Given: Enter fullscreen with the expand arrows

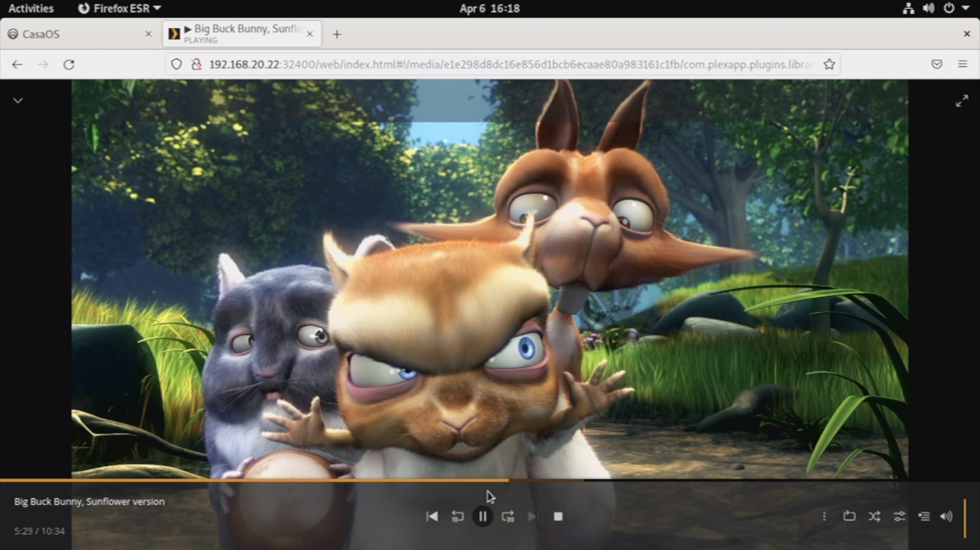Looking at the screenshot, I should tap(962, 101).
